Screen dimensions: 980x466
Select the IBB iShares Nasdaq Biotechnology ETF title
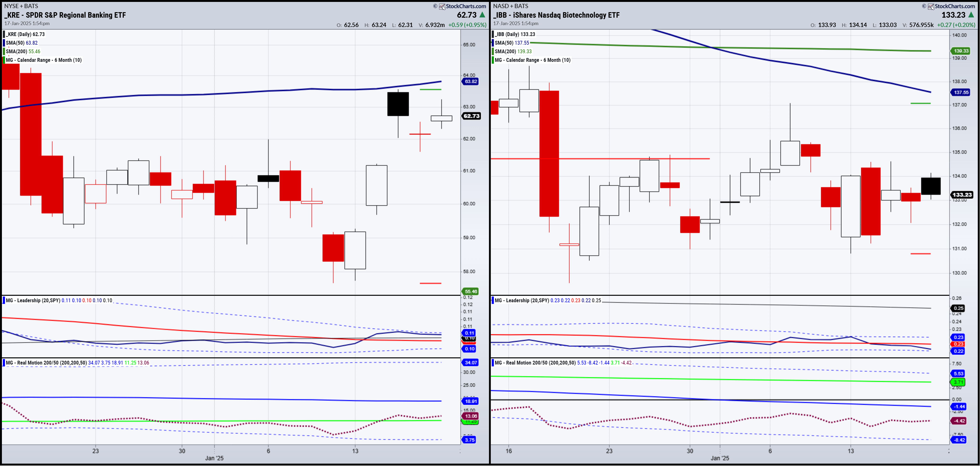point(556,15)
